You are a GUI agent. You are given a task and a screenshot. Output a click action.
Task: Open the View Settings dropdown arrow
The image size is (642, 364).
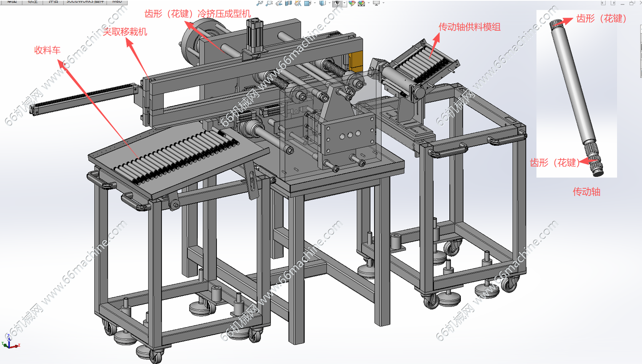[383, 3]
